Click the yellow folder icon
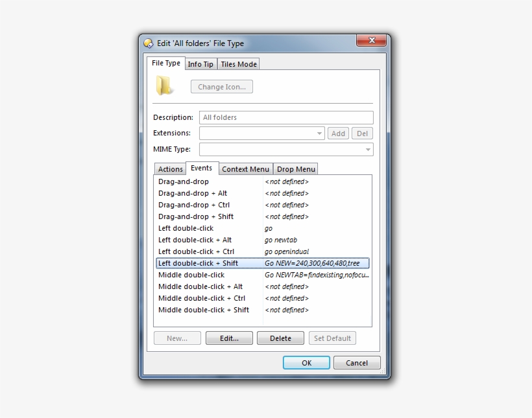 coord(164,86)
